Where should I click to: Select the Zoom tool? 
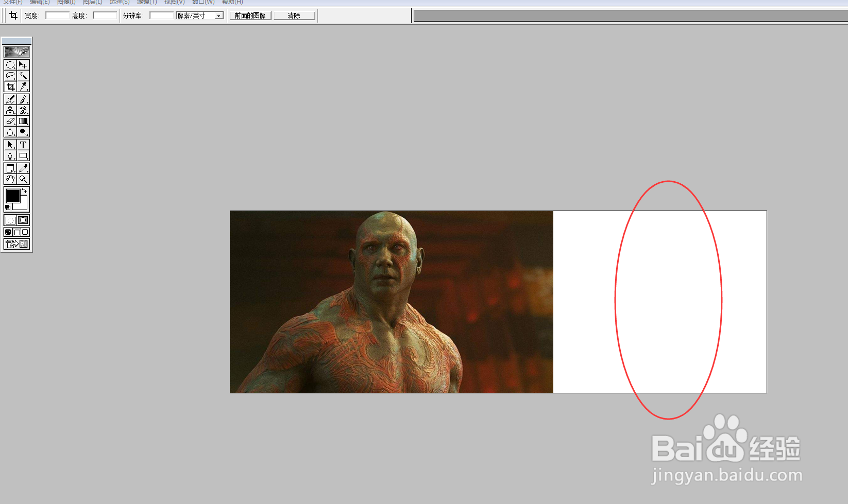coord(23,179)
